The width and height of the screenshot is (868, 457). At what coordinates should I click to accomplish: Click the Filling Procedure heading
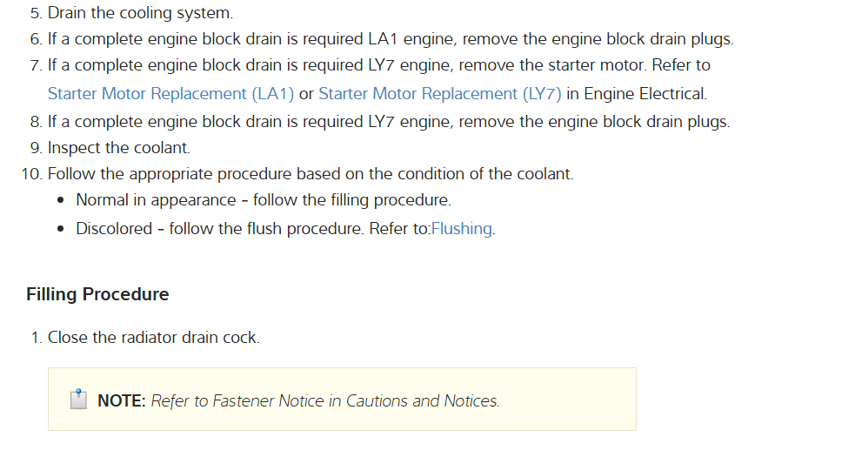[x=97, y=294]
